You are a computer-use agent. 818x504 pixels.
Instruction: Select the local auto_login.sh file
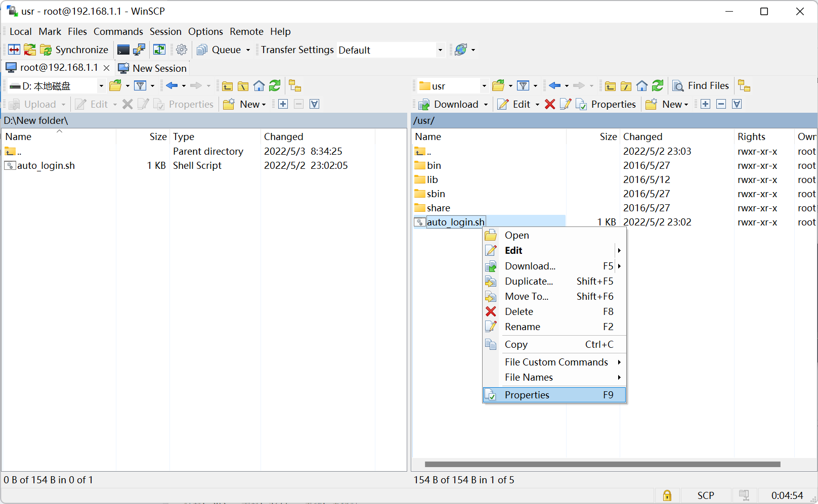tap(46, 165)
